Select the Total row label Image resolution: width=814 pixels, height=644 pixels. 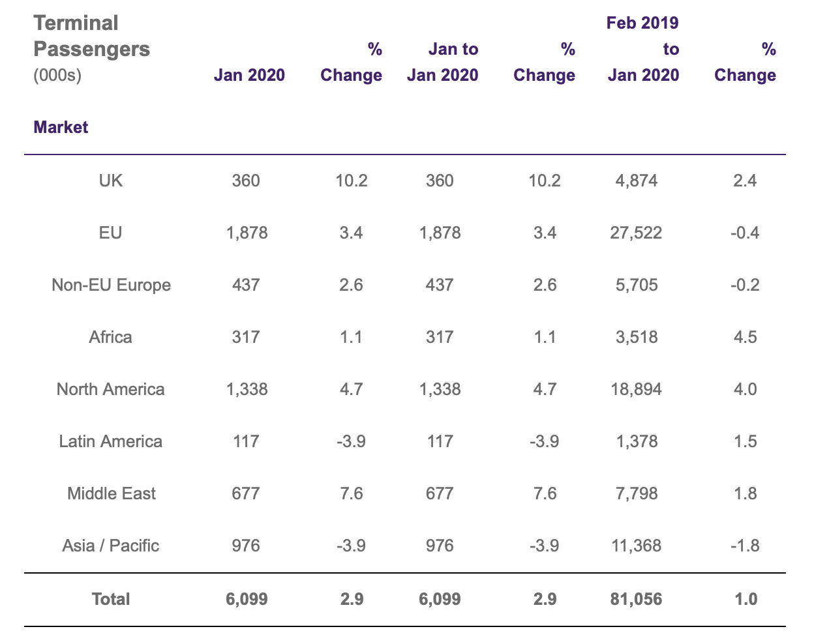[x=111, y=599]
